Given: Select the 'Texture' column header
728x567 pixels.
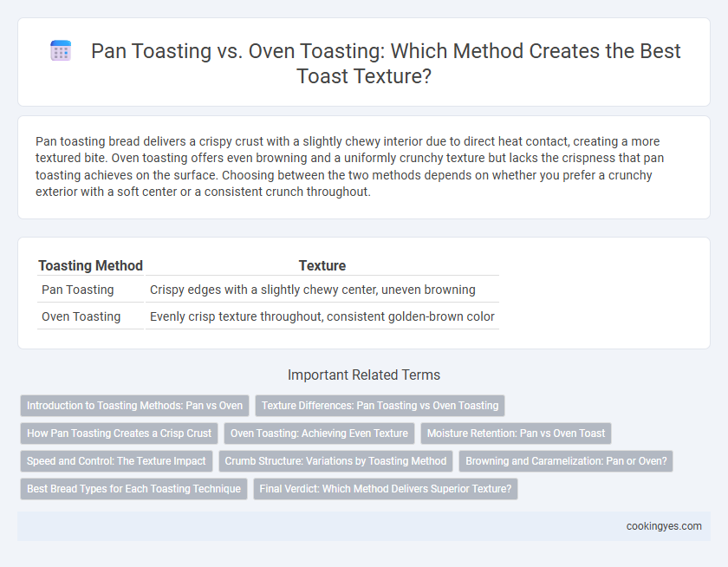Looking at the screenshot, I should pyautogui.click(x=322, y=265).
